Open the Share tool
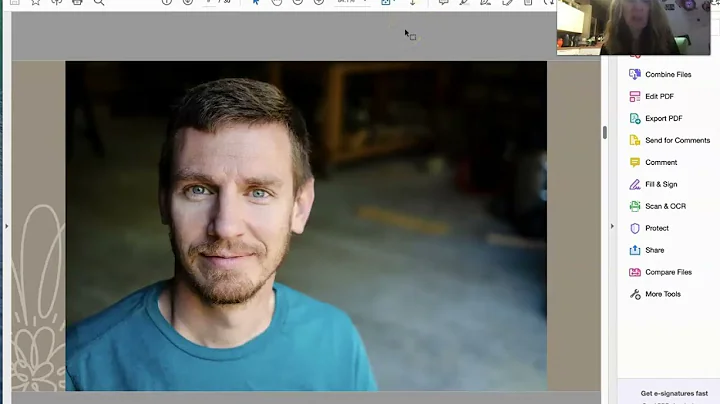Image resolution: width=720 pixels, height=404 pixels. [x=647, y=250]
